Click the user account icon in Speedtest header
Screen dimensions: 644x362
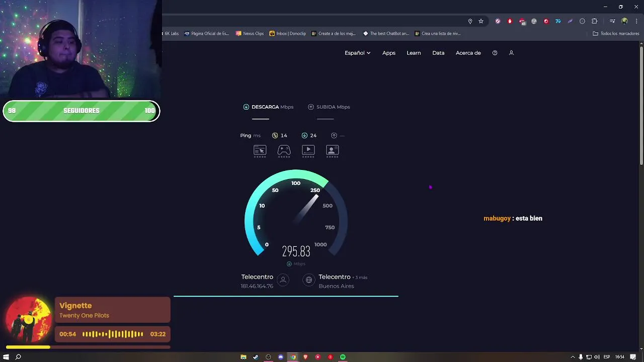coord(511,53)
